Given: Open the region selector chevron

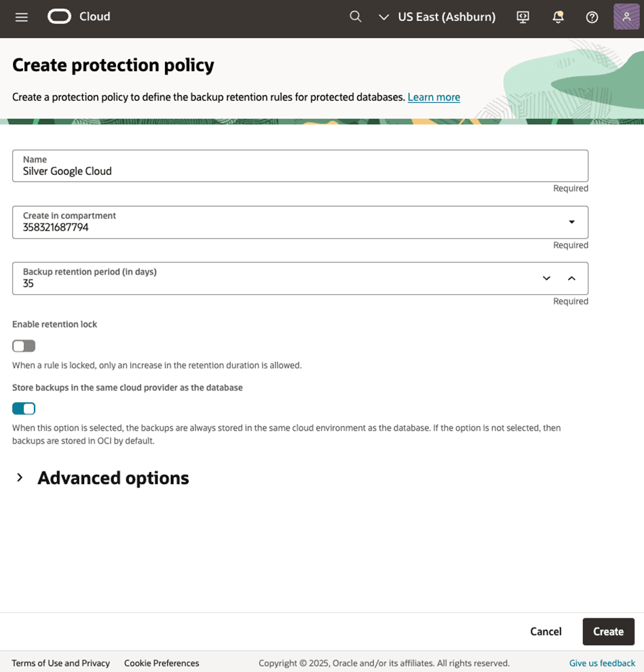Looking at the screenshot, I should point(384,17).
